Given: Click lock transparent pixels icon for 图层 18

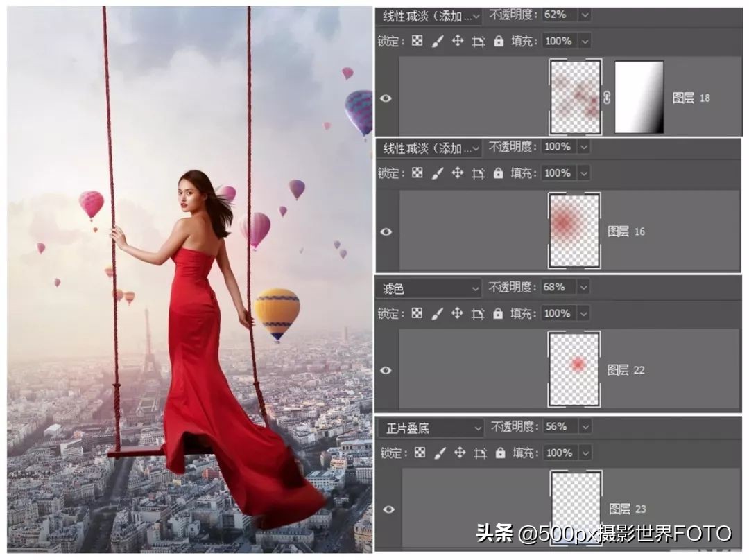Looking at the screenshot, I should 417,41.
